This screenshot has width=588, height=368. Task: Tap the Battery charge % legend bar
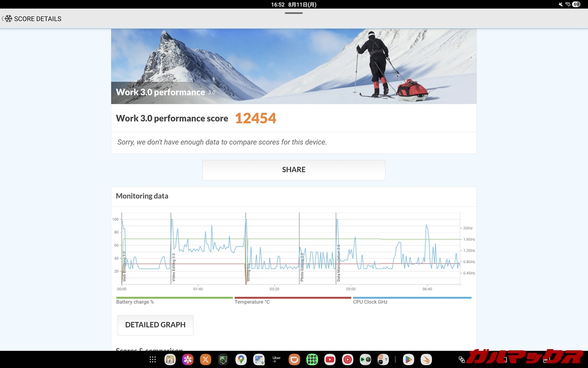click(x=175, y=298)
